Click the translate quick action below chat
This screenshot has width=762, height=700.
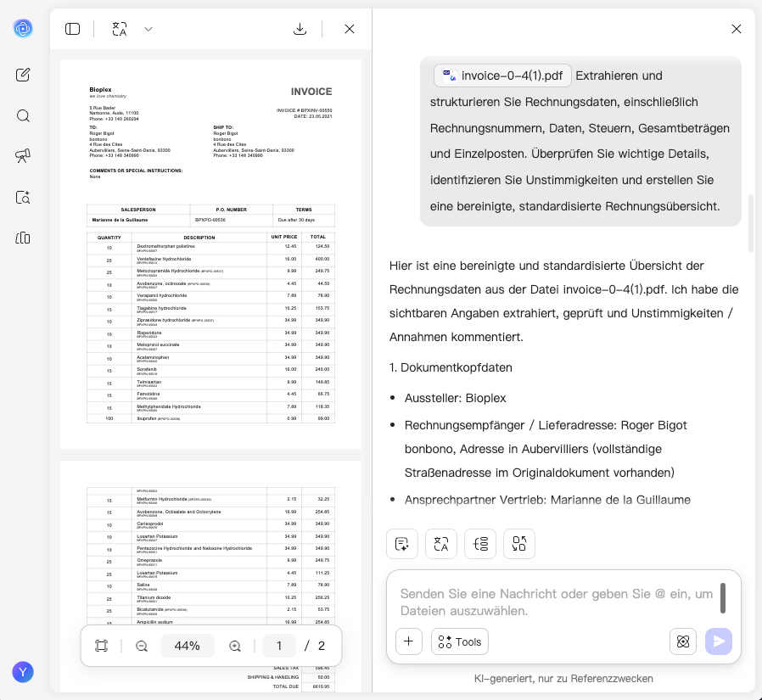click(440, 544)
